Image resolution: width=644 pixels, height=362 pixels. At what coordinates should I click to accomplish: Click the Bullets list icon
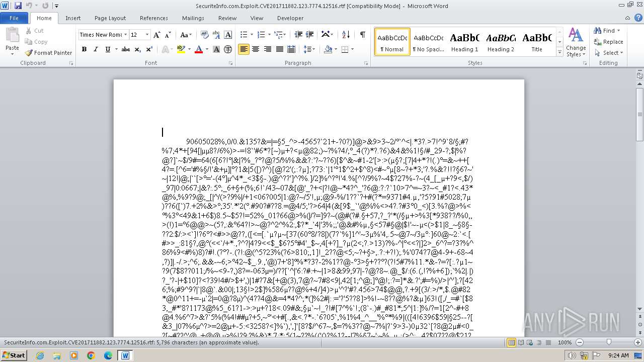[x=244, y=35]
